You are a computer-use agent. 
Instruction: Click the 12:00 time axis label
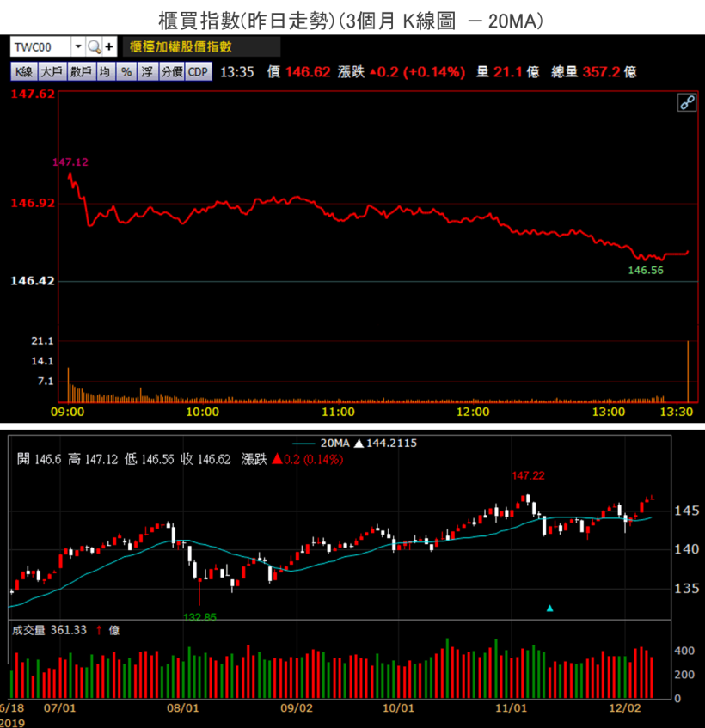click(473, 412)
